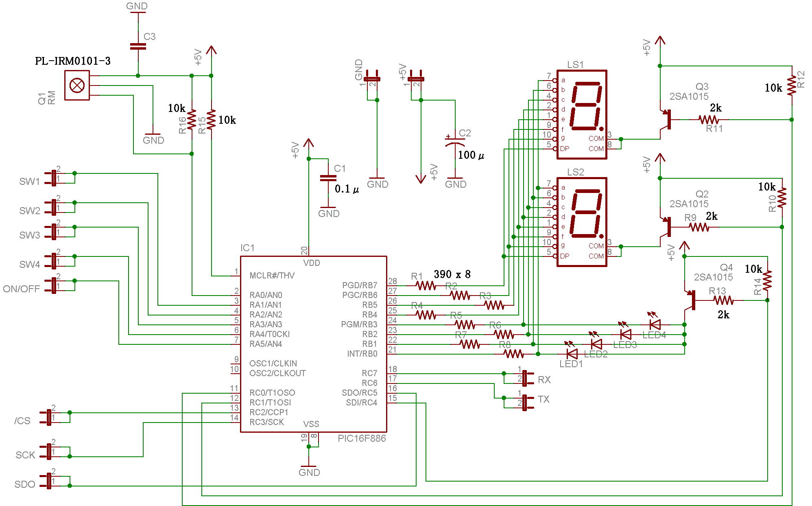Click the 2SA1015 label under Q4
The width and height of the screenshot is (812, 506).
point(714,277)
